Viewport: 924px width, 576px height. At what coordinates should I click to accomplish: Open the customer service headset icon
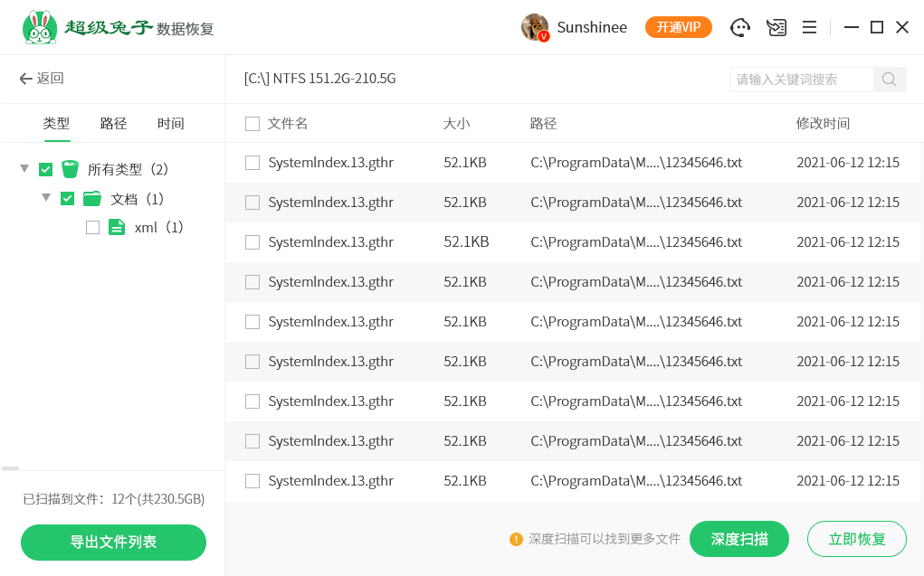pos(741,27)
